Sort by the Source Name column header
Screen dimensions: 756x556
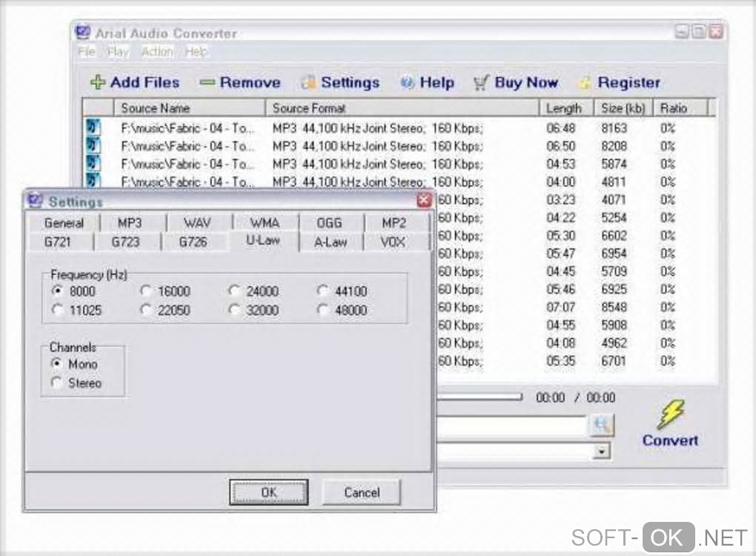(190, 108)
